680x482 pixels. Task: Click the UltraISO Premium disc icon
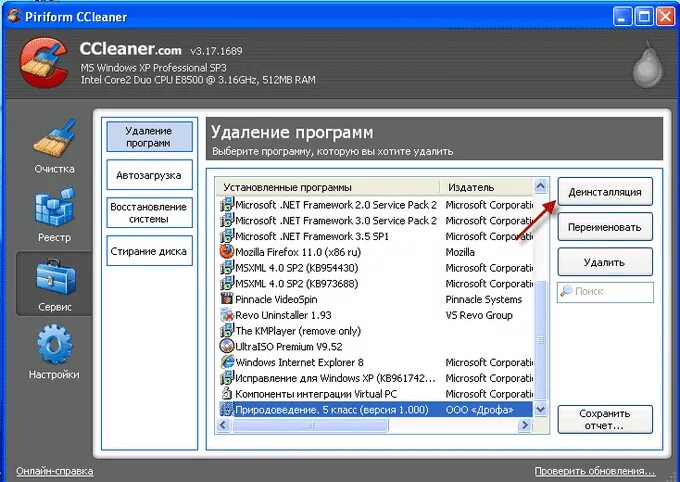coord(226,346)
